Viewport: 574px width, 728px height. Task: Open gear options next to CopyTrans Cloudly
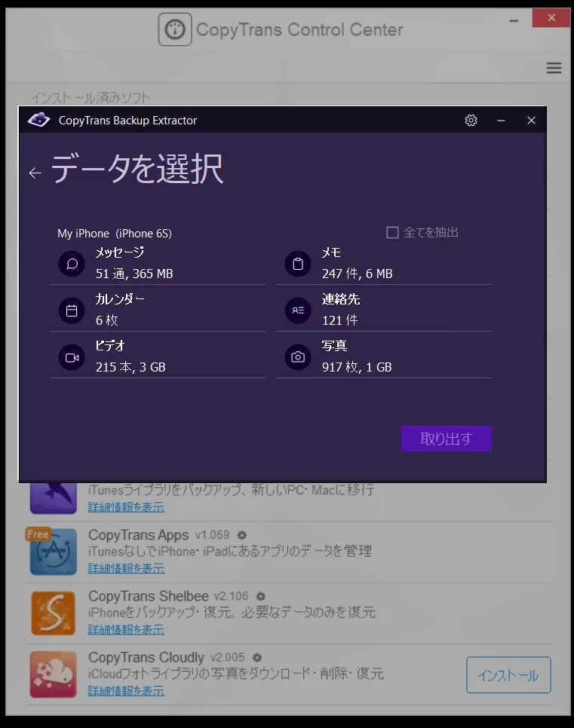click(x=256, y=657)
